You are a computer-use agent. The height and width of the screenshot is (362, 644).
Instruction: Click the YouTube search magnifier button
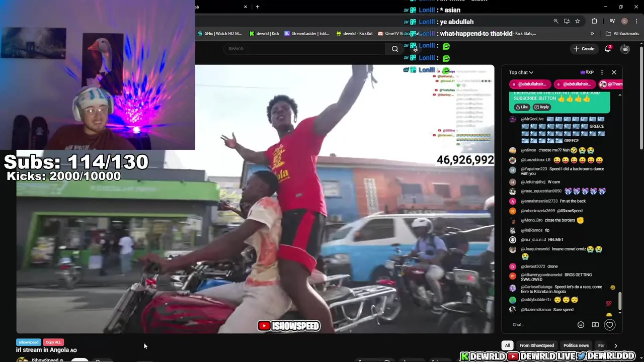395,49
